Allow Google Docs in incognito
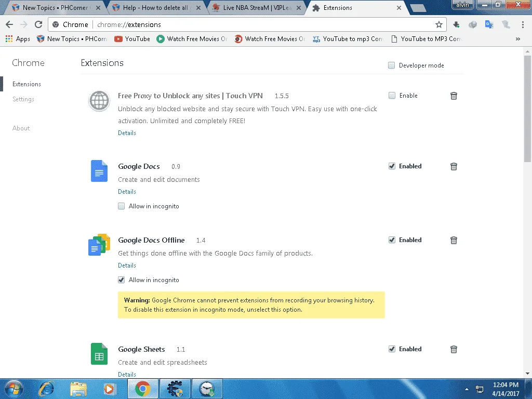Image resolution: width=532 pixels, height=399 pixels. click(x=121, y=206)
